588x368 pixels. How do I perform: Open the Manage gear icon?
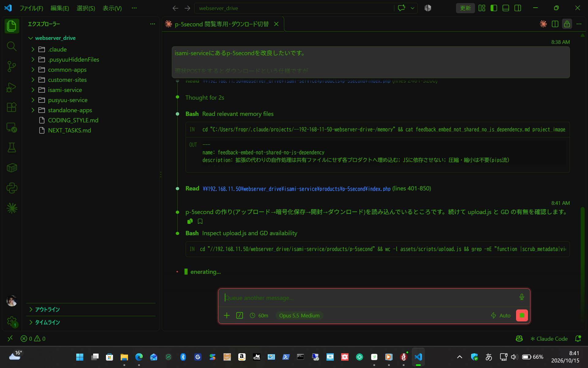pos(12,321)
